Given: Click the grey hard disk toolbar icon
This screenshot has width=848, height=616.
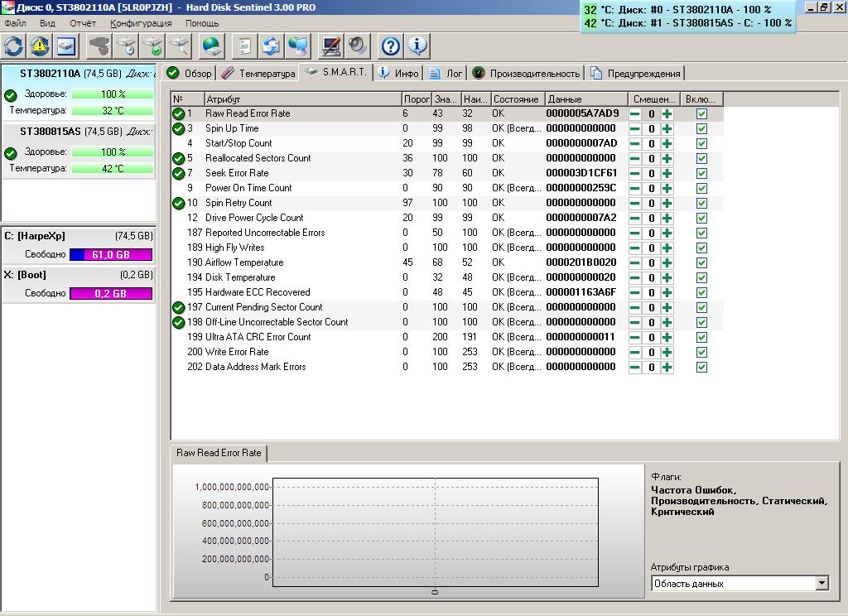Looking at the screenshot, I should (99, 46).
